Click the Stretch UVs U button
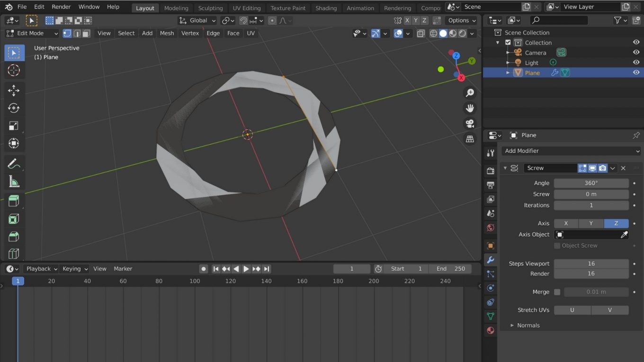644x362 pixels. [572, 310]
